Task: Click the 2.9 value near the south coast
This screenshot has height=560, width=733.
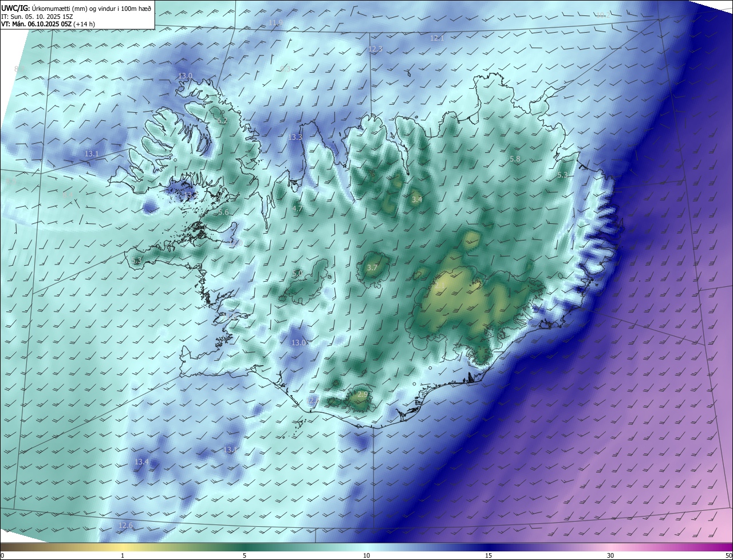Action: (362, 395)
